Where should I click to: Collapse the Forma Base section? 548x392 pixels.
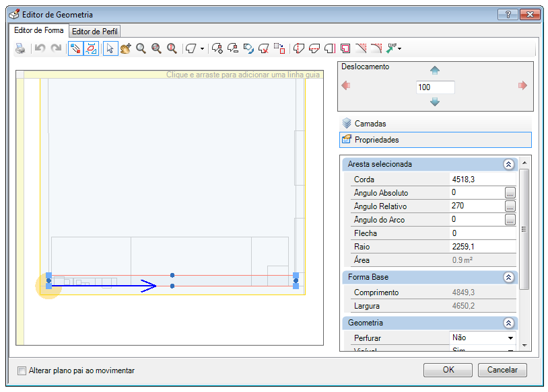click(x=508, y=277)
